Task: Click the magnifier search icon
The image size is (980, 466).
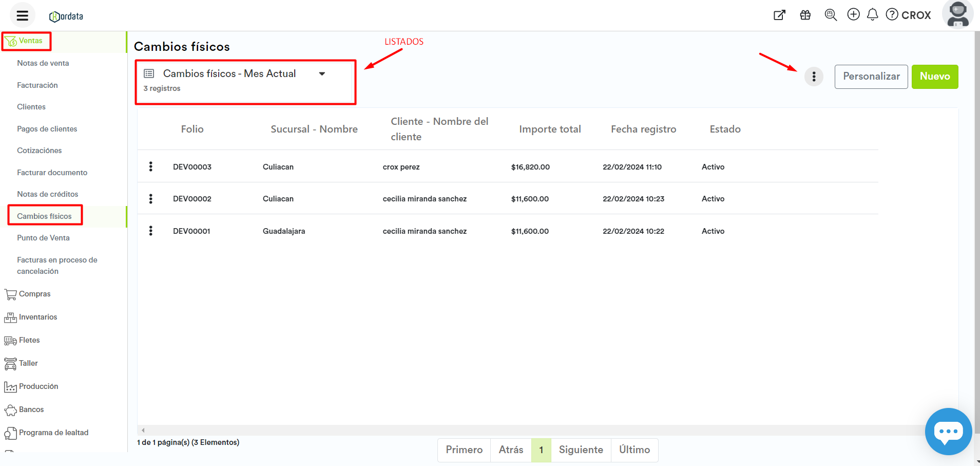Action: [830, 15]
